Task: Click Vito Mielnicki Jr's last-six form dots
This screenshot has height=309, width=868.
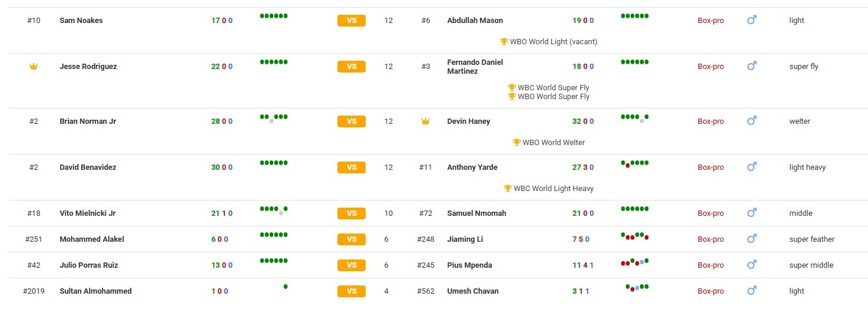Action: (274, 210)
